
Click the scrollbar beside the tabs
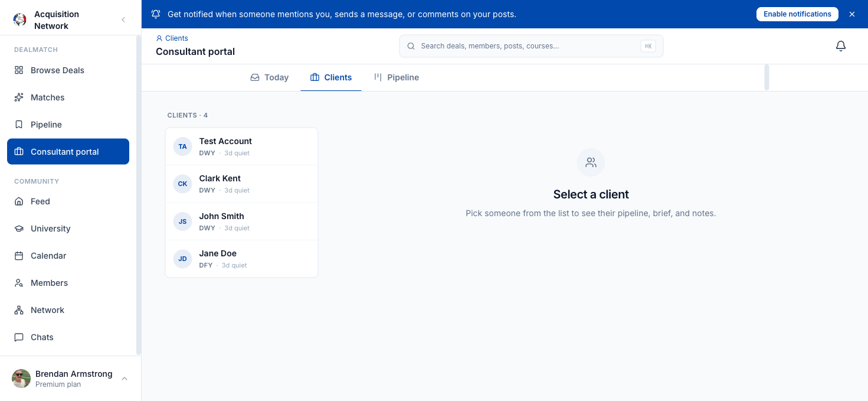point(767,77)
